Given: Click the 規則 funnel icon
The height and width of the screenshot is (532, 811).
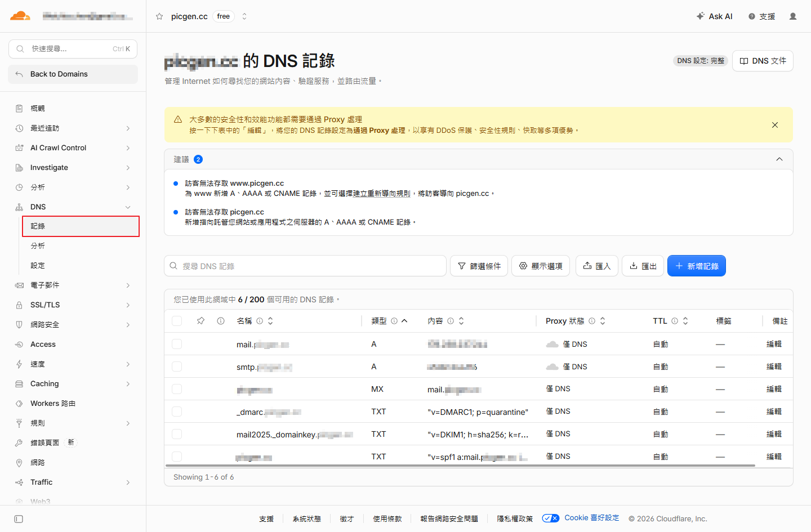Looking at the screenshot, I should (19, 423).
